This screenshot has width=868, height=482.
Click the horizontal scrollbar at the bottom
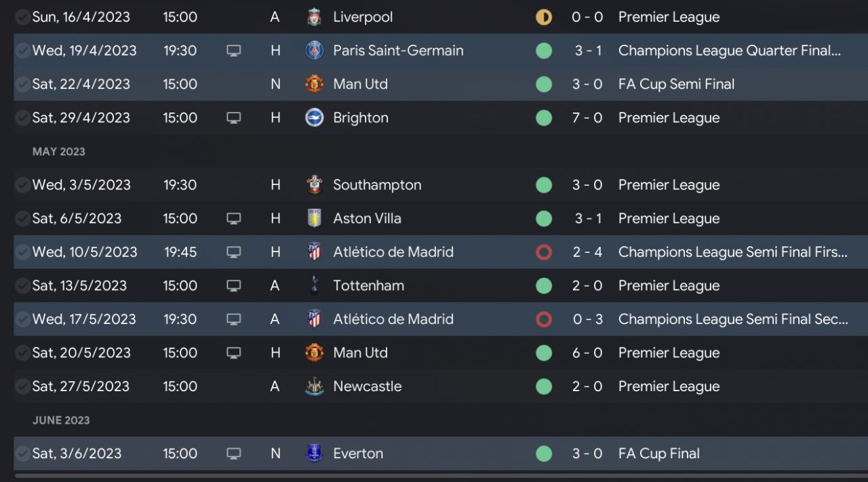pos(434,477)
